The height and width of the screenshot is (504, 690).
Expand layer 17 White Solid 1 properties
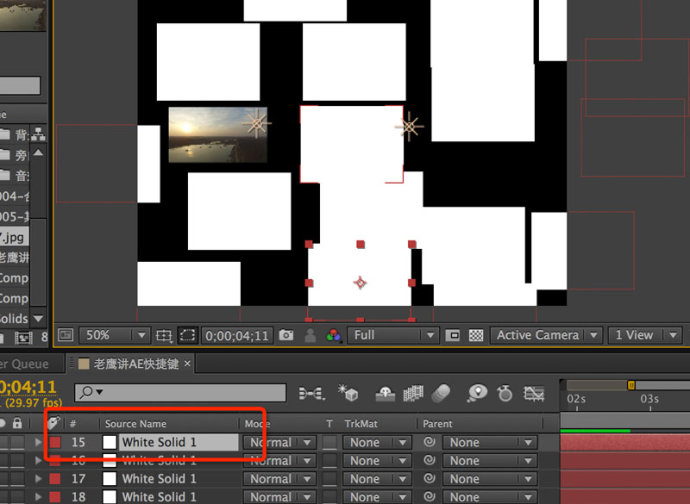38,478
